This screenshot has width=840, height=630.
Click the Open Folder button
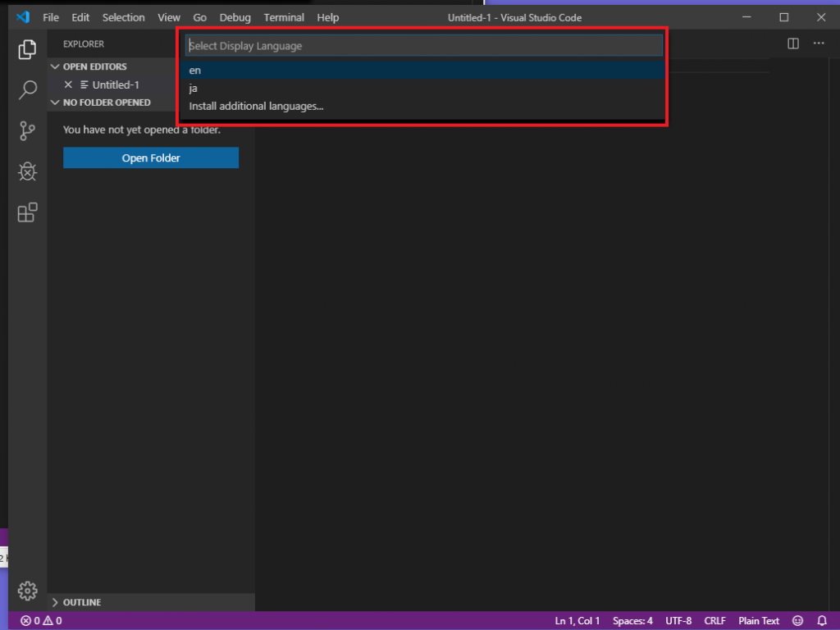[x=151, y=158]
